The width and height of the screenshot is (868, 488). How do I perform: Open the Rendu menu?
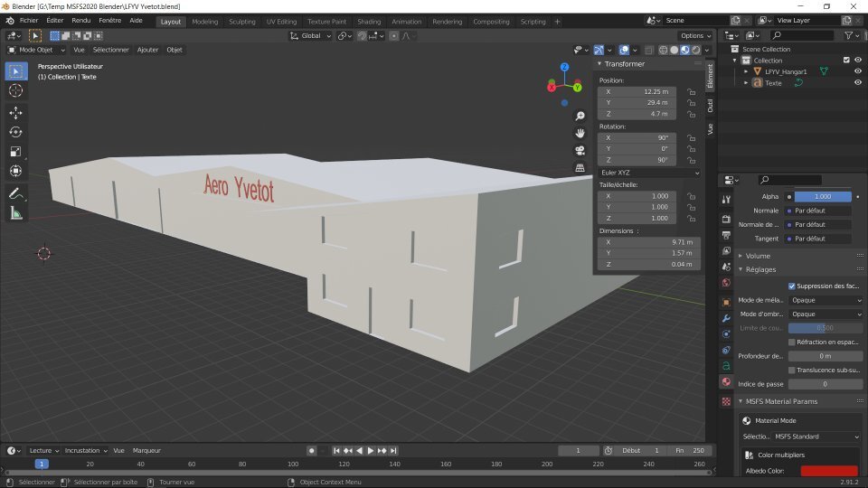point(80,20)
